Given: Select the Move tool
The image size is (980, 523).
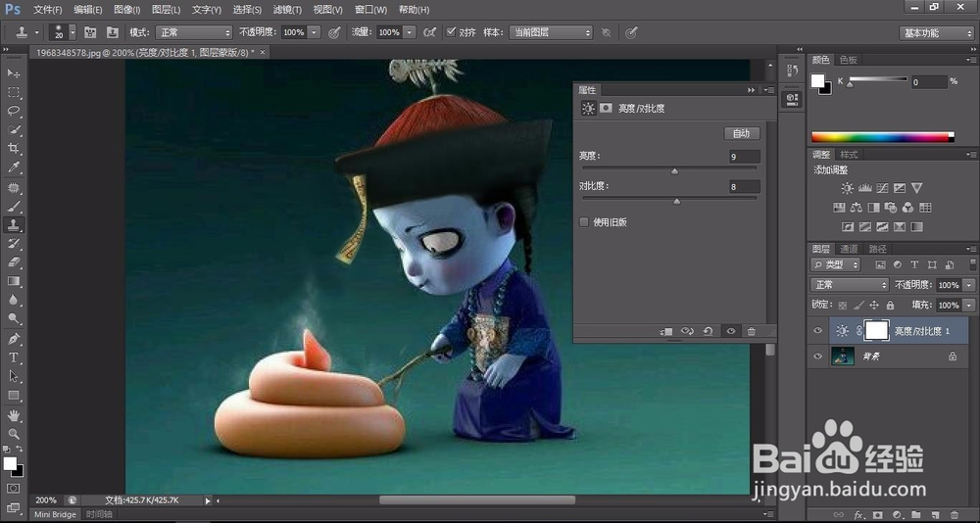Looking at the screenshot, I should coord(13,73).
